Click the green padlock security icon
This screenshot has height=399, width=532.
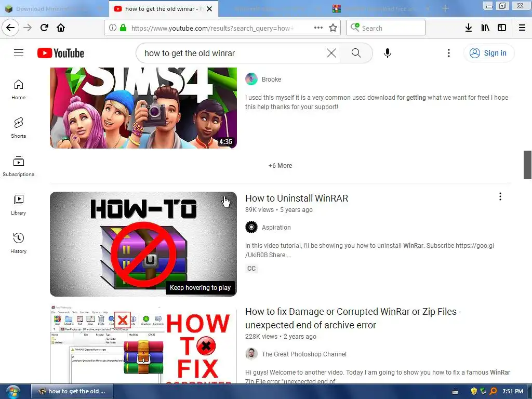[x=123, y=28]
